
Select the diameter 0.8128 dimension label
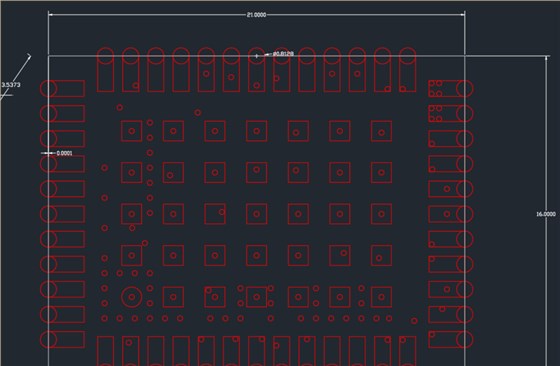283,54
